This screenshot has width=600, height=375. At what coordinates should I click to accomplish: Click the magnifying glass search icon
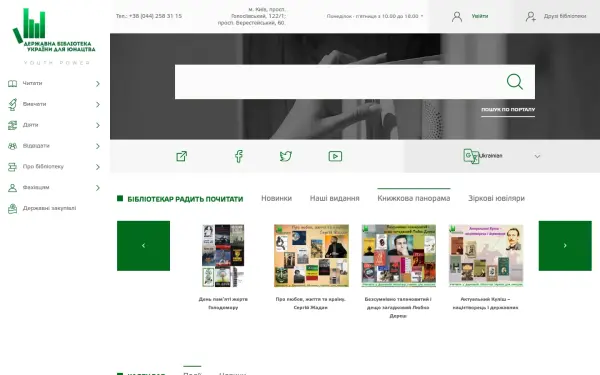tap(515, 82)
